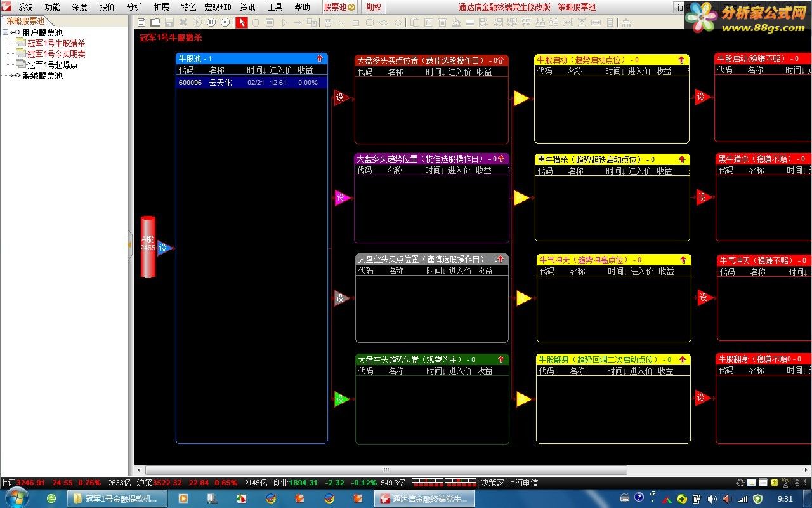Click the fill color bucket icon
Image resolution: width=812 pixels, height=508 pixels.
tap(456, 22)
